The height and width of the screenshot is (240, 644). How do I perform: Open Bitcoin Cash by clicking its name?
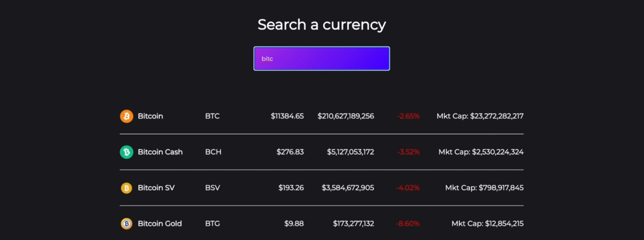(x=160, y=152)
